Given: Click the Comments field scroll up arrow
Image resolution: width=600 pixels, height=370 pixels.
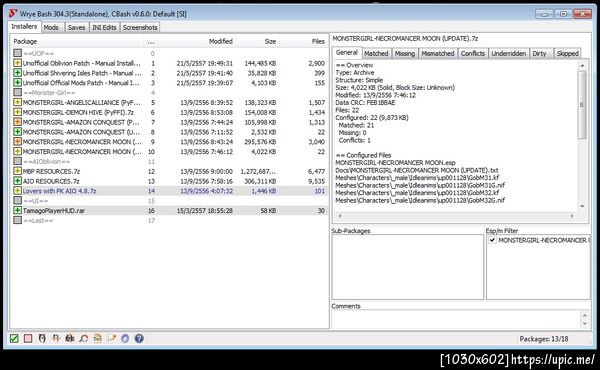Looking at the screenshot, I should pyautogui.click(x=584, y=315).
